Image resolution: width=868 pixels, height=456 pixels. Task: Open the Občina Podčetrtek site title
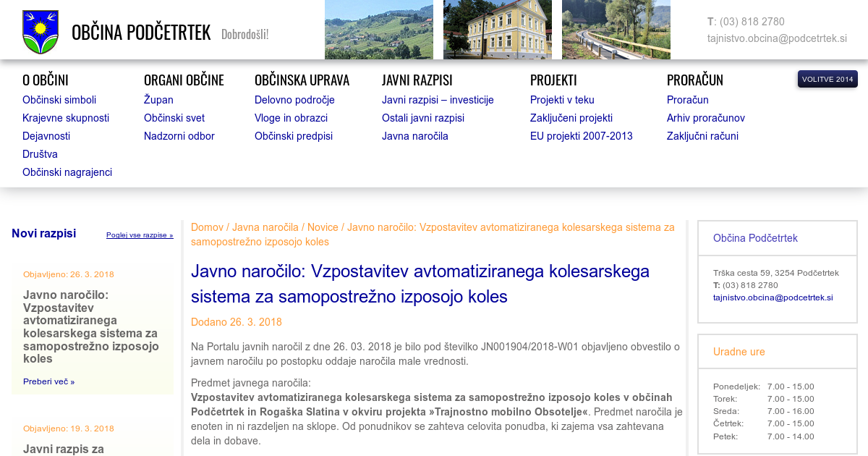pos(141,33)
